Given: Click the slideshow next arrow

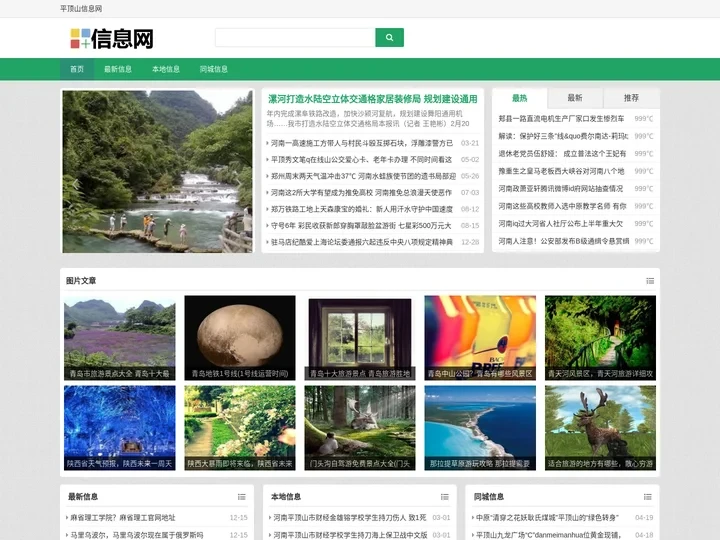Looking at the screenshot, I should coord(238,185).
